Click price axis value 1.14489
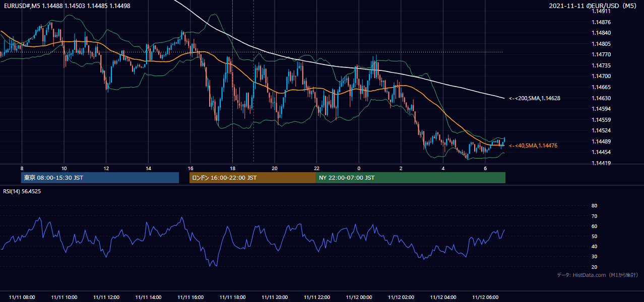The width and height of the screenshot is (644, 302). (601, 141)
